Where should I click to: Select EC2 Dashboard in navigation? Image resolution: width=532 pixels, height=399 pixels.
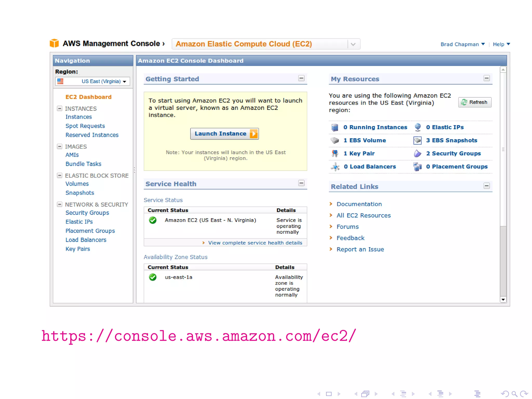(88, 97)
